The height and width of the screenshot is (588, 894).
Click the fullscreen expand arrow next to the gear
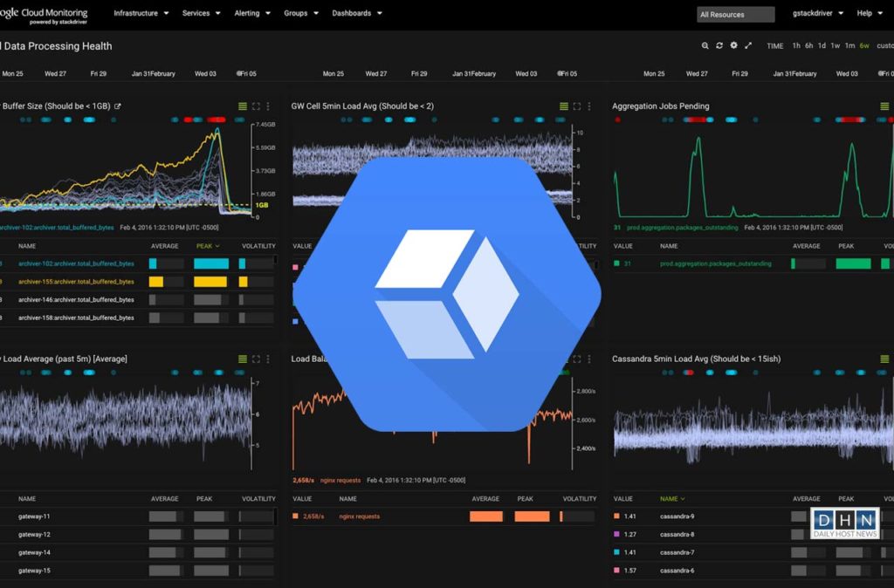click(748, 45)
